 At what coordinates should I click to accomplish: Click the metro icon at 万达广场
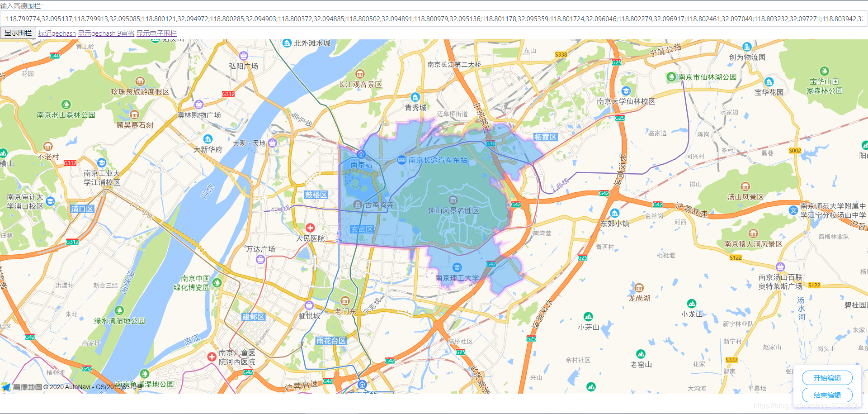click(x=260, y=259)
